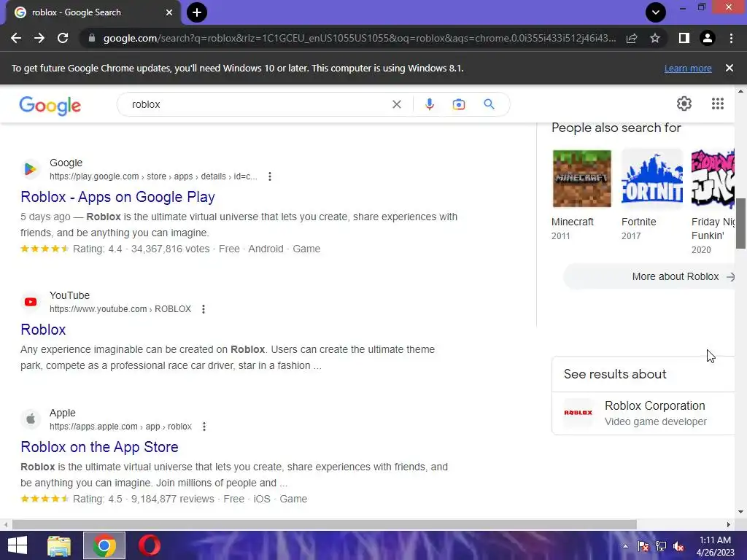Submit search with magnifying glass
The image size is (747, 560).
pos(489,104)
